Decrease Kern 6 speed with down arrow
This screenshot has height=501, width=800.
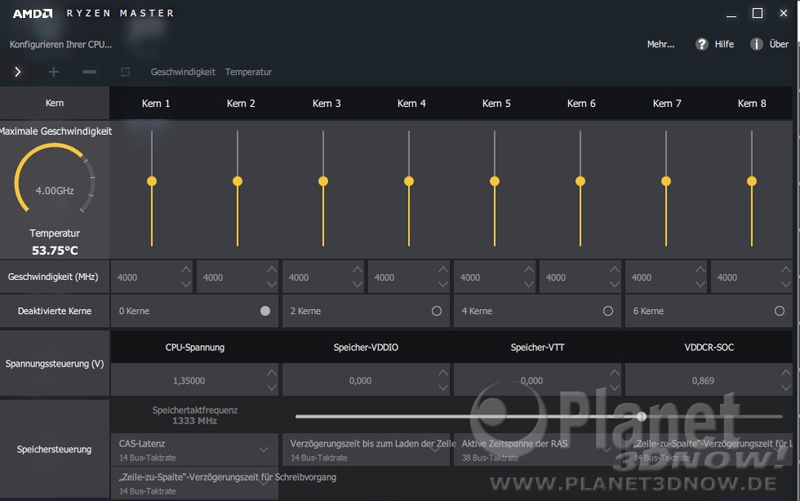click(x=615, y=285)
